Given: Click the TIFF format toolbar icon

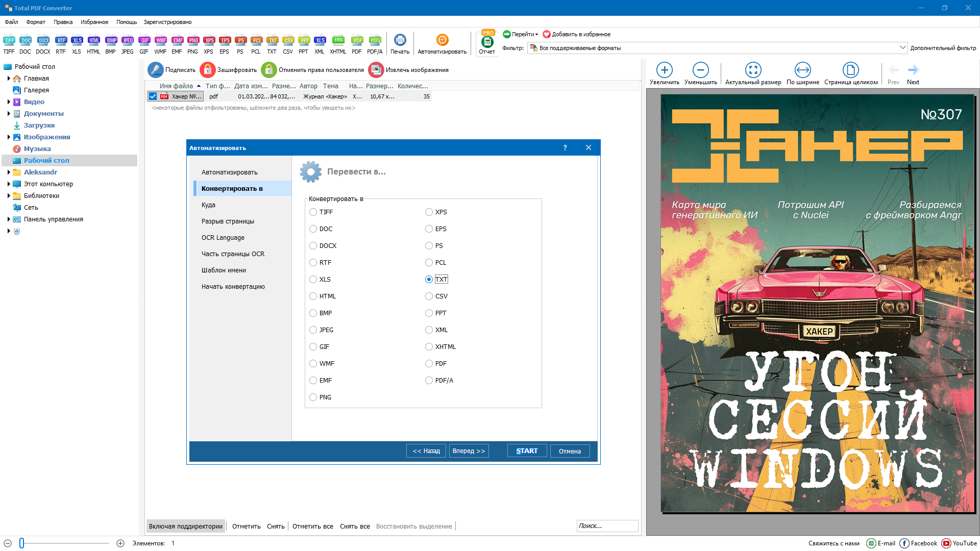Looking at the screenshot, I should pos(9,44).
